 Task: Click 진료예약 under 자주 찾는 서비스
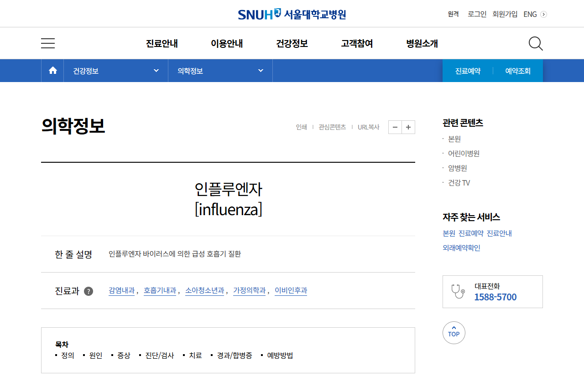pos(471,233)
